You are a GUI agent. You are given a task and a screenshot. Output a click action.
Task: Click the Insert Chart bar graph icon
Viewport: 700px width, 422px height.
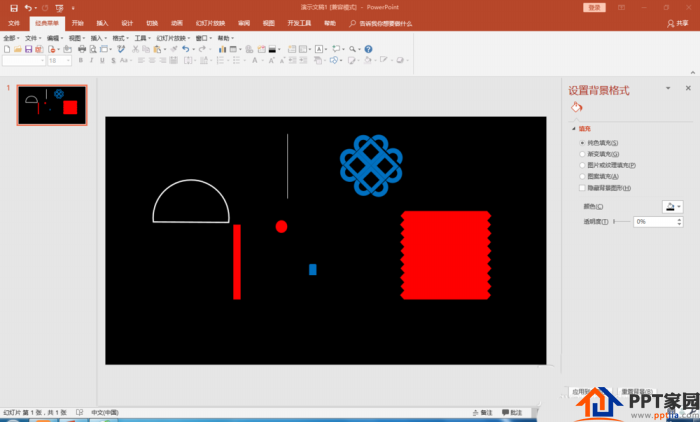pos(222,49)
